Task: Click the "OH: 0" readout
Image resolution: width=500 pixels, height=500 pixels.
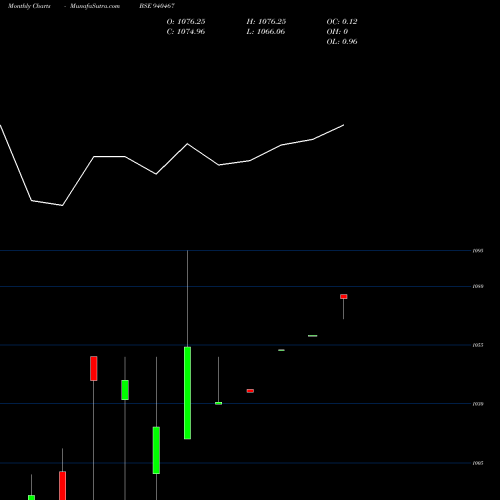Action: tap(337, 32)
